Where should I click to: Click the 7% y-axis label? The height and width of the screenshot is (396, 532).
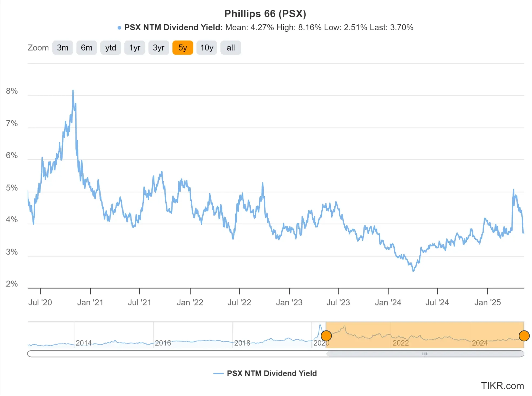point(12,124)
